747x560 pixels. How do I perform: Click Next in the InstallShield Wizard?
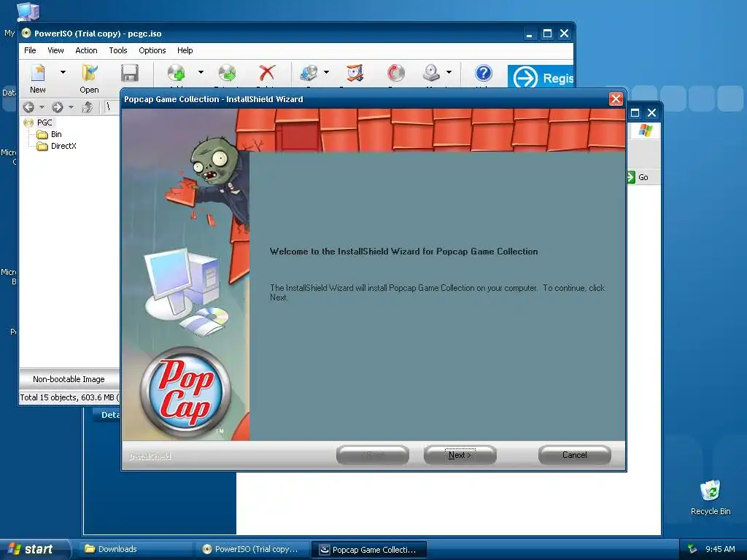460,455
